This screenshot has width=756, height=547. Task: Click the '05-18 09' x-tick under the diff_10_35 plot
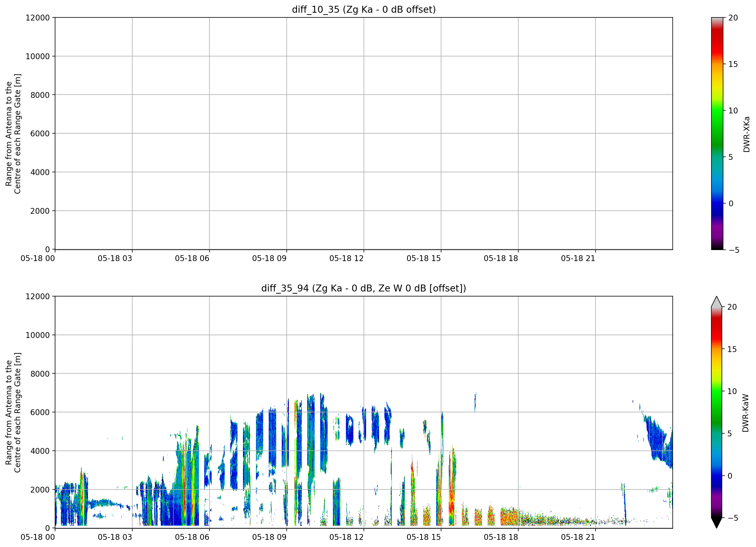[269, 259]
